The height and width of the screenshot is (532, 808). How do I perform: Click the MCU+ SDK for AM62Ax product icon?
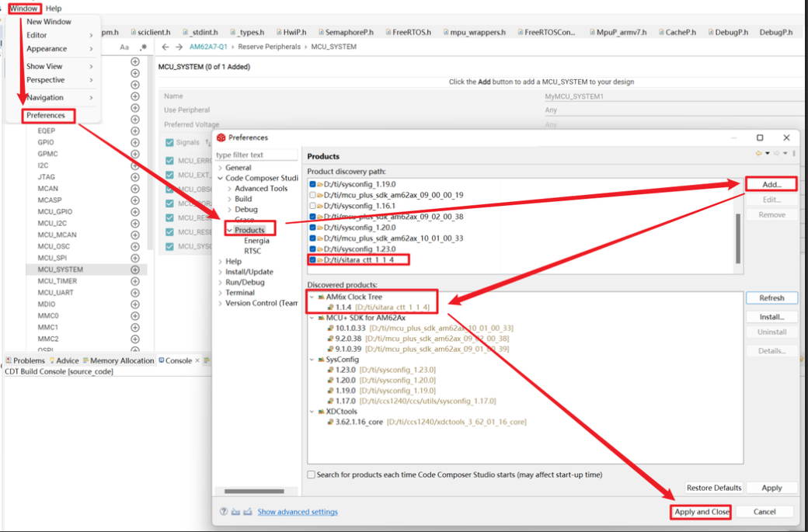click(x=321, y=318)
